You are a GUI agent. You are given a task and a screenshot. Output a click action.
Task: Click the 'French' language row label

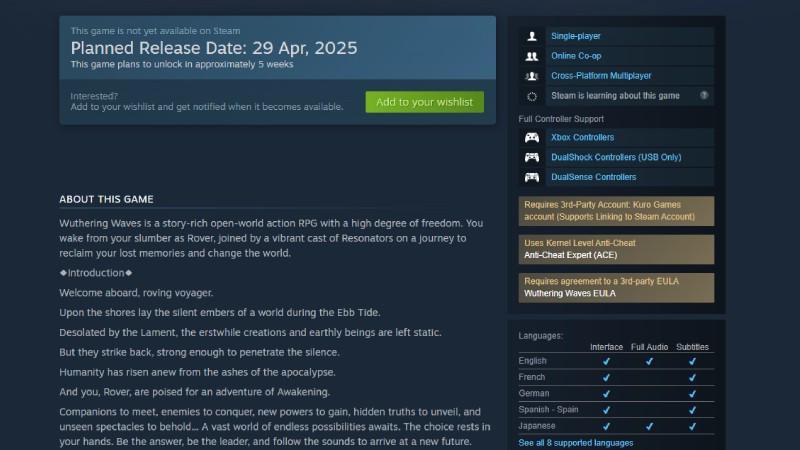(x=532, y=377)
